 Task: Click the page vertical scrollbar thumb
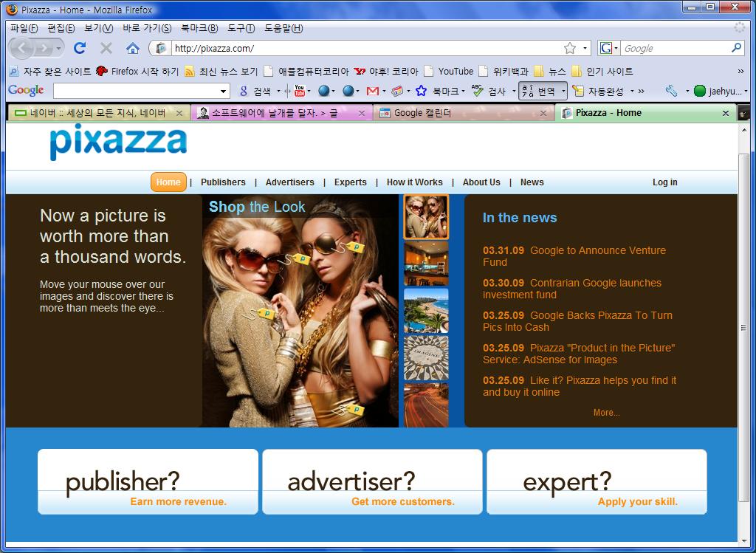(x=743, y=328)
